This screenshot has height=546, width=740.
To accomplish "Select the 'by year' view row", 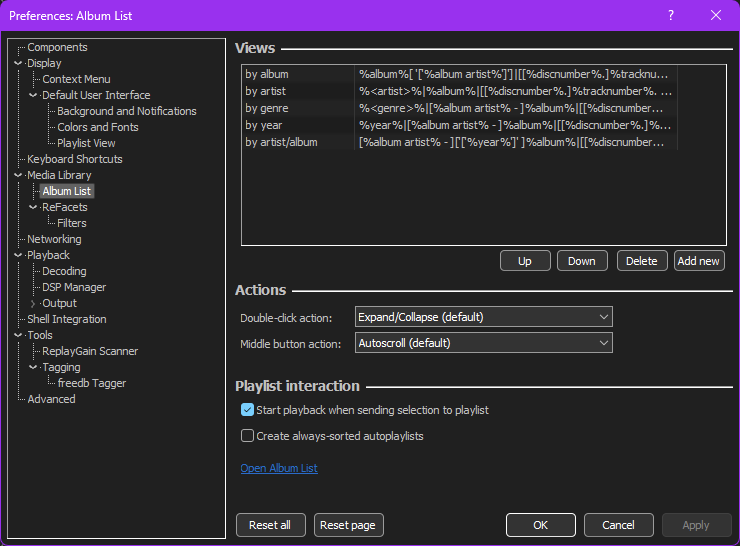I will (461, 125).
